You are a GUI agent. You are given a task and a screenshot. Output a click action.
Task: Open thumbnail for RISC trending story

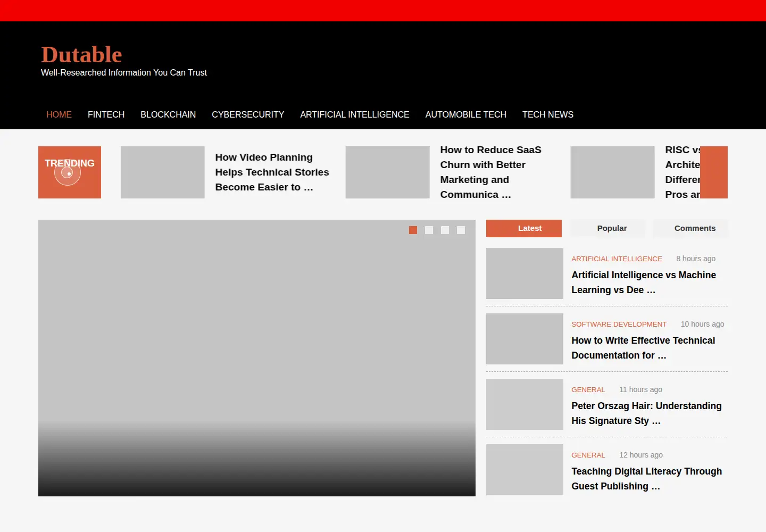(613, 172)
